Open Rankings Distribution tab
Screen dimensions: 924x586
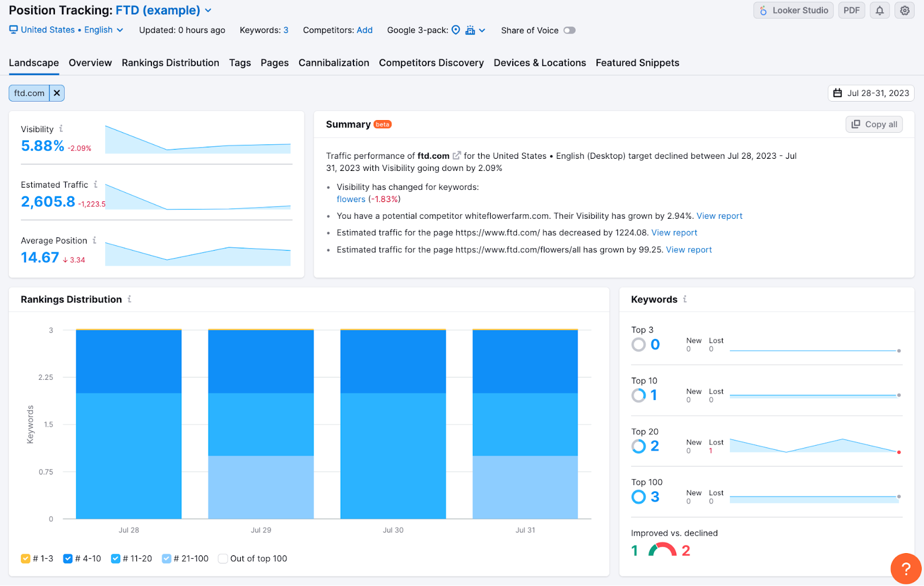[x=170, y=63]
